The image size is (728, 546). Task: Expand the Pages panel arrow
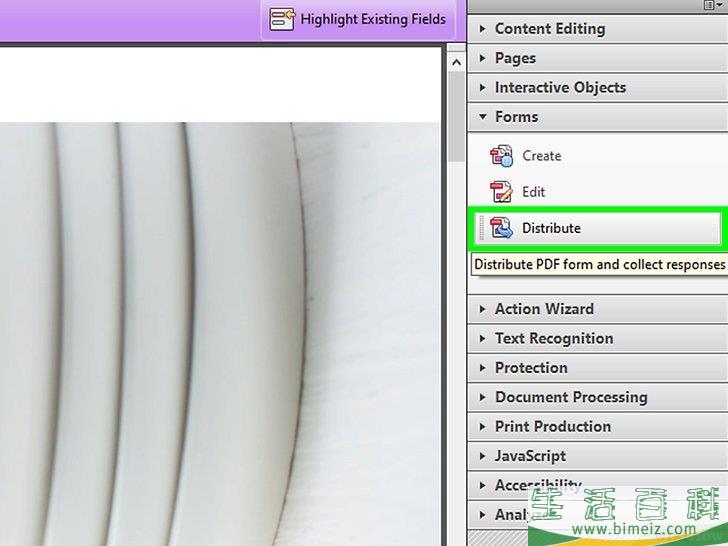pos(482,58)
